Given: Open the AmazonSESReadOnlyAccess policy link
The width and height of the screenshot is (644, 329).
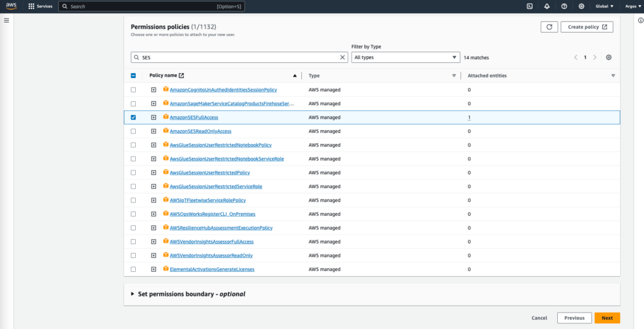Looking at the screenshot, I should tap(201, 131).
